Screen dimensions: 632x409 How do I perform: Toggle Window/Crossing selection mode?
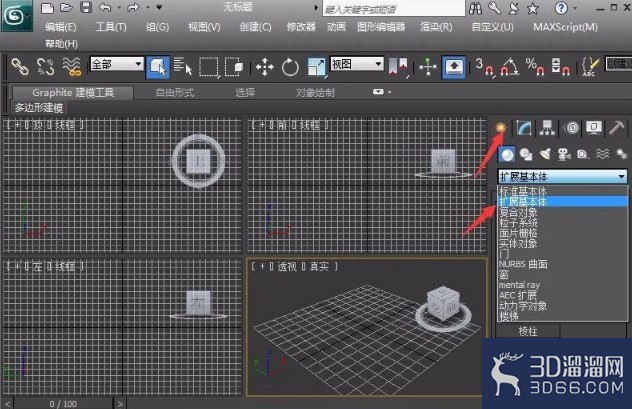coord(234,67)
